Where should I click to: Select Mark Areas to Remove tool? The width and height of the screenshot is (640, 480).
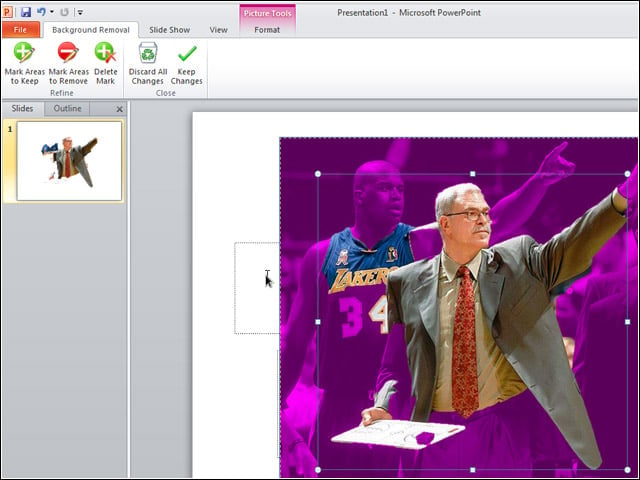pyautogui.click(x=68, y=64)
